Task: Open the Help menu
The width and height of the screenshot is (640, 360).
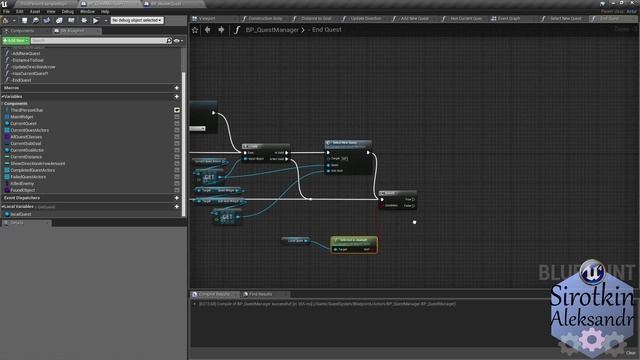Action: point(105,11)
